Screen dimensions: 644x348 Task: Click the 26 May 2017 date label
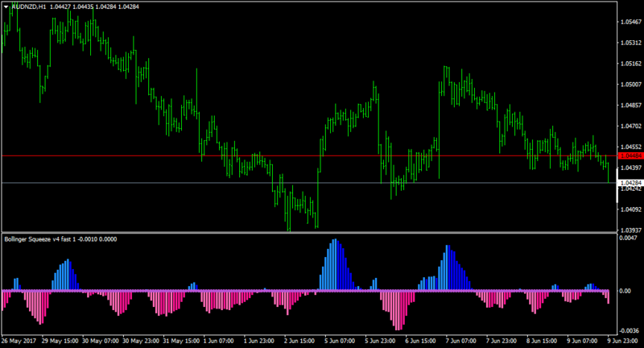[19, 341]
